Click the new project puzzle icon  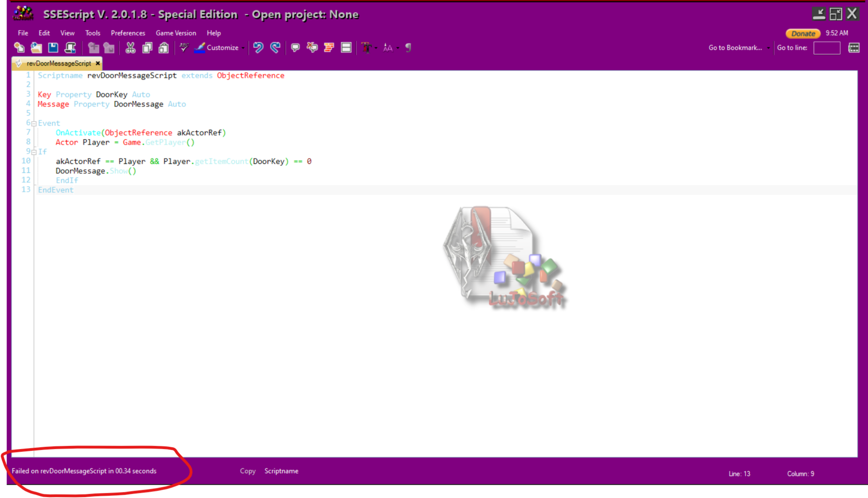coord(94,47)
